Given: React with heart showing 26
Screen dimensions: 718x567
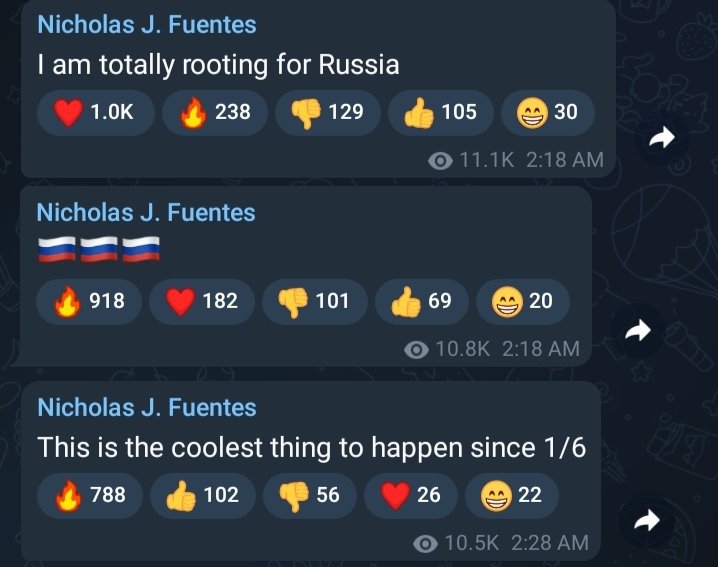Looking at the screenshot, I should point(410,494).
